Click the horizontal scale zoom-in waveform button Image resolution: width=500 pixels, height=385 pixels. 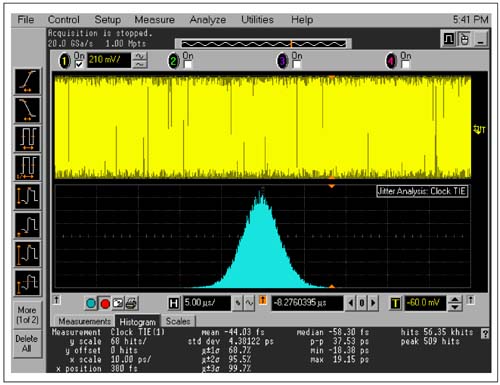click(238, 303)
